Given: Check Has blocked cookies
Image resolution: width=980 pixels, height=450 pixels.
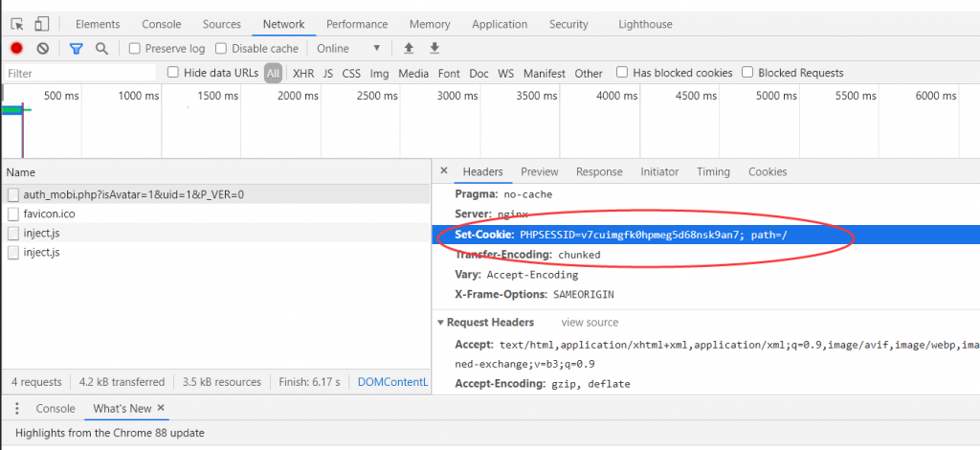Looking at the screenshot, I should (622, 73).
